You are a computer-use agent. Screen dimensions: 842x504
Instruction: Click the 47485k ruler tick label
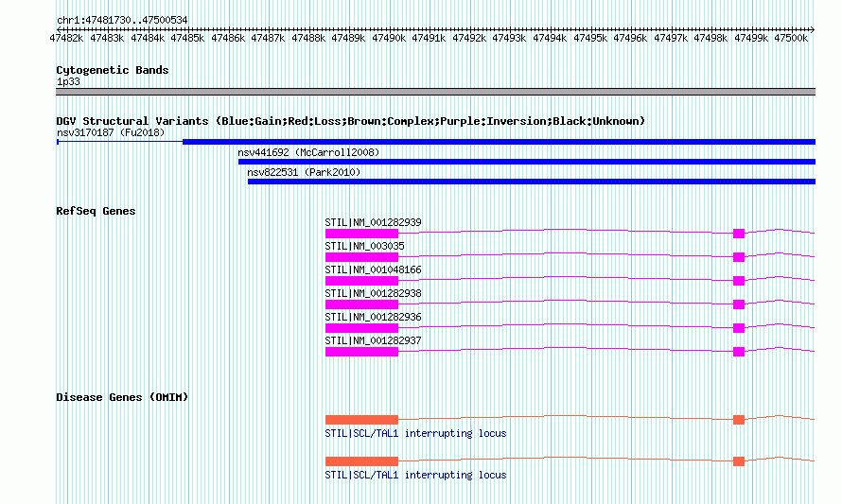coord(187,38)
